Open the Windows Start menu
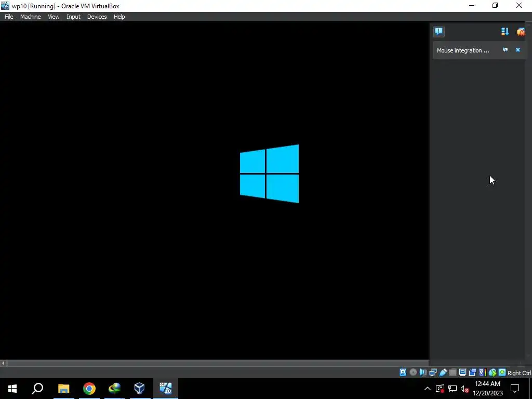The image size is (532, 399). 12,389
